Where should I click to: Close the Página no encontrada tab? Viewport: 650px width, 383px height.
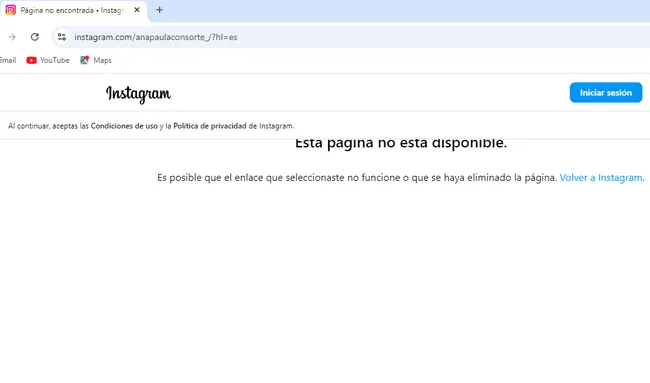click(x=137, y=10)
